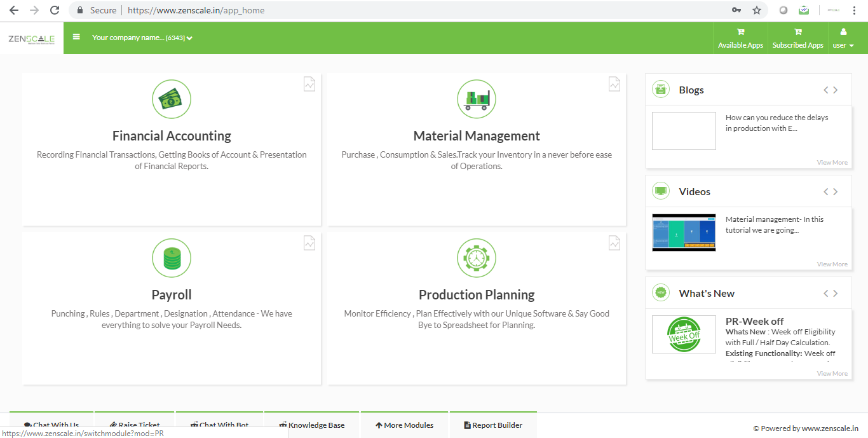Bookmark this page with star icon
The image size is (868, 438).
pos(756,10)
